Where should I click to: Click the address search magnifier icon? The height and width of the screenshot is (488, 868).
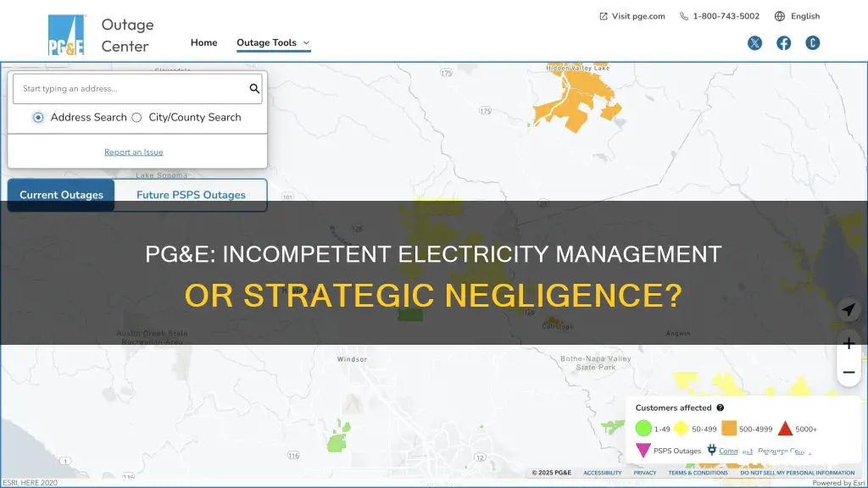pyautogui.click(x=254, y=88)
